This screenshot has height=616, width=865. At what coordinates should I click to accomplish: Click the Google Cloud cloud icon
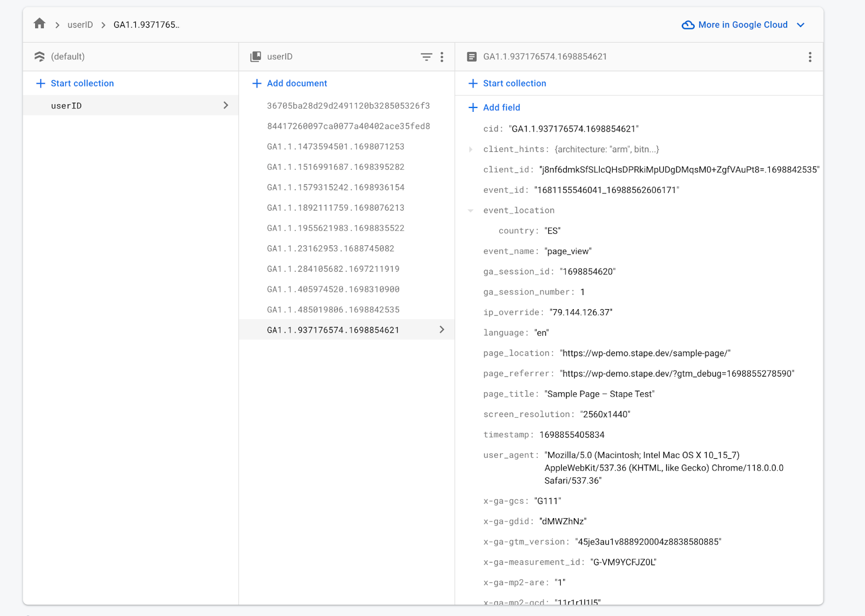coord(688,25)
